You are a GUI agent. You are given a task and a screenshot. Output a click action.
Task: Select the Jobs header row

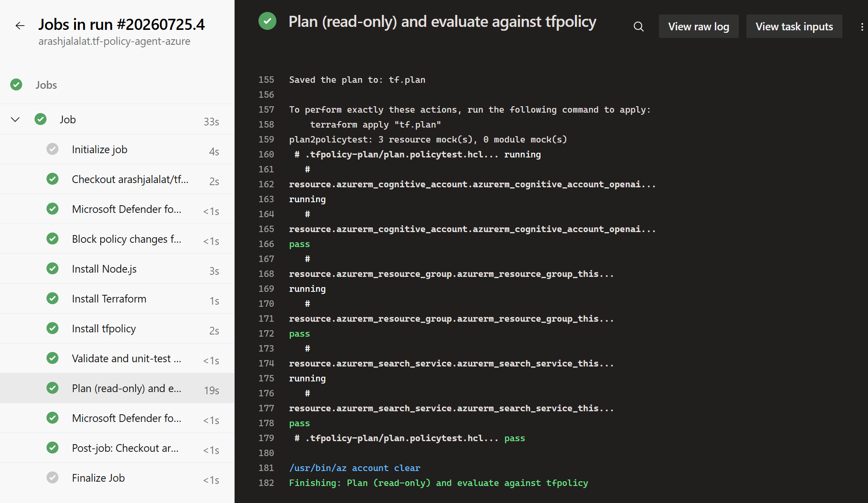pos(117,85)
